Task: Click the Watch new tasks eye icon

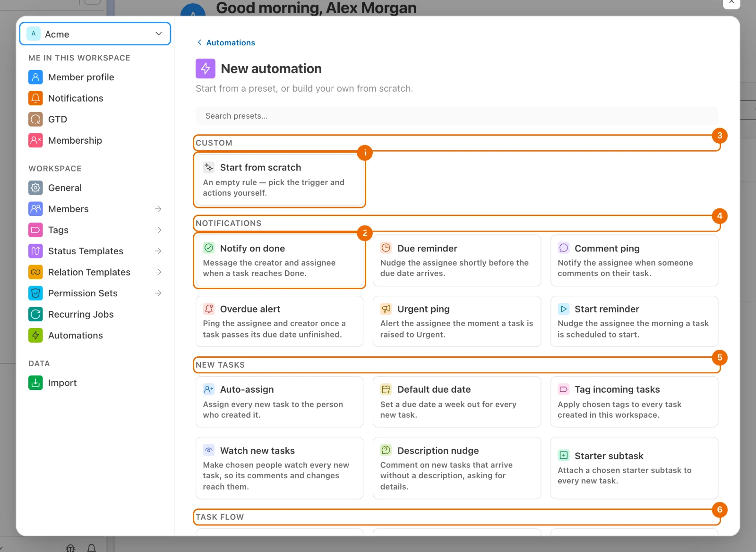Action: coord(209,450)
